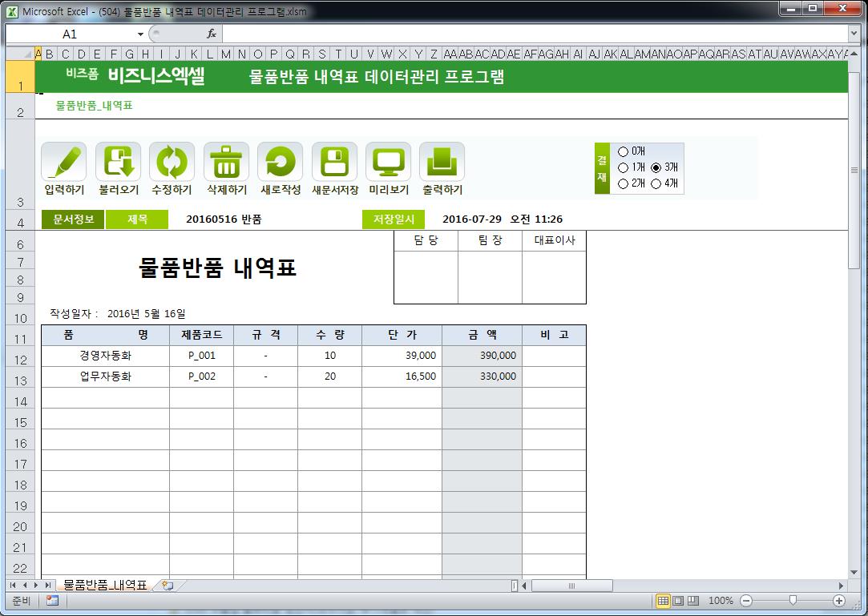
Task: Open the Name Box dropdown arrow
Action: coord(140,34)
